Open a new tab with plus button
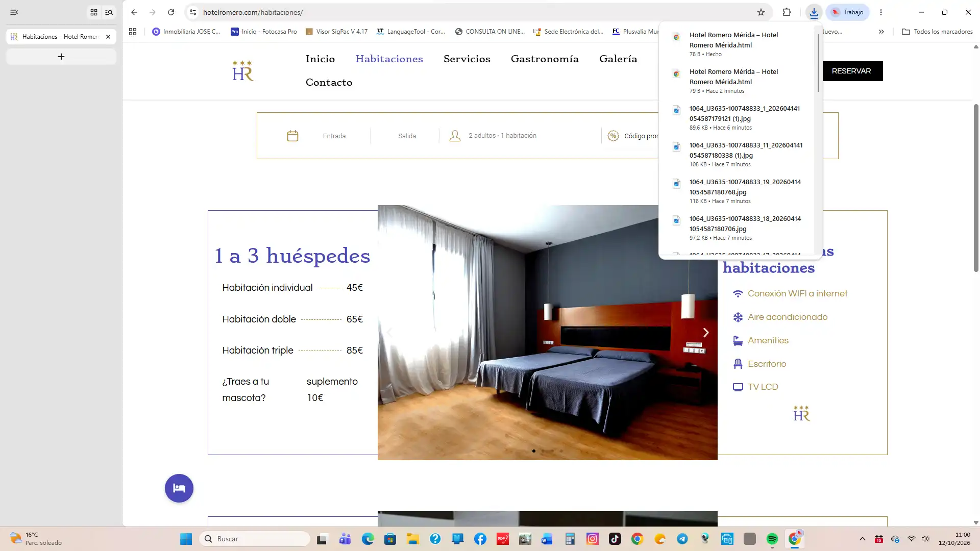Screen dimensions: 980x551 click(61, 57)
